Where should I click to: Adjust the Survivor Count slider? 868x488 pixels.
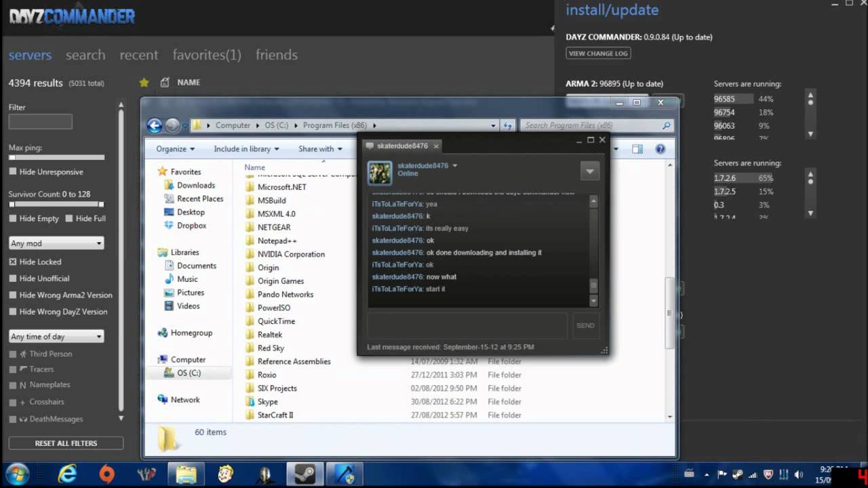[x=56, y=204]
